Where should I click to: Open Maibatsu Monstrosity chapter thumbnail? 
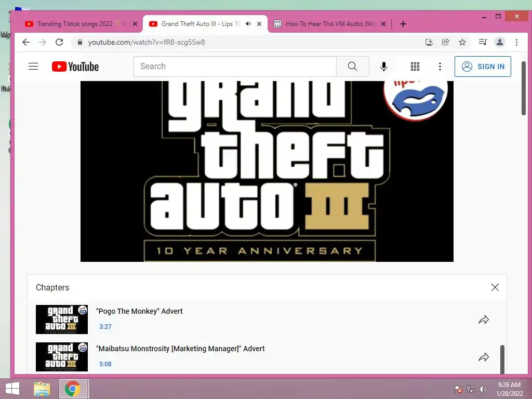(62, 356)
